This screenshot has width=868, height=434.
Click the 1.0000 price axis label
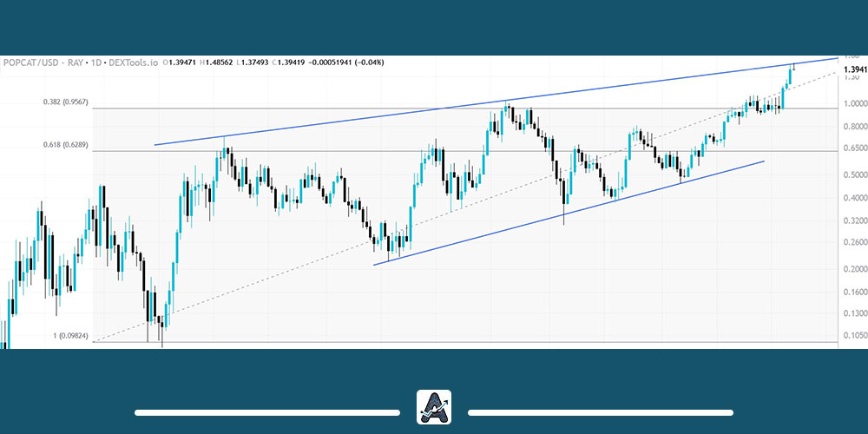852,104
